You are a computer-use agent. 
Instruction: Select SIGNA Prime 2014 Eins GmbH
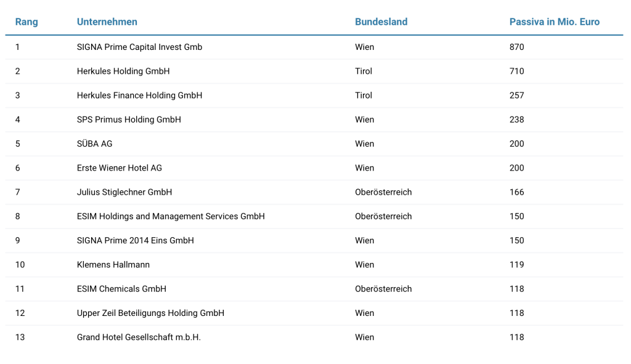click(x=136, y=240)
